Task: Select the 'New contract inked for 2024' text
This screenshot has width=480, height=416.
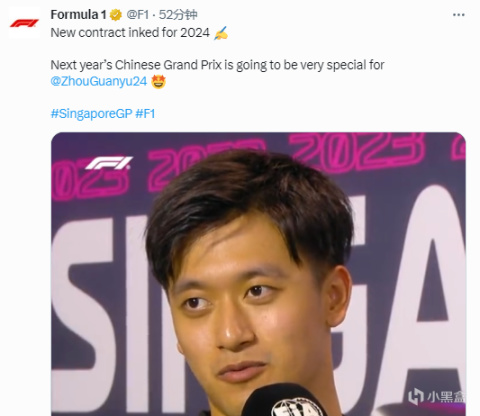Action: tap(130, 33)
